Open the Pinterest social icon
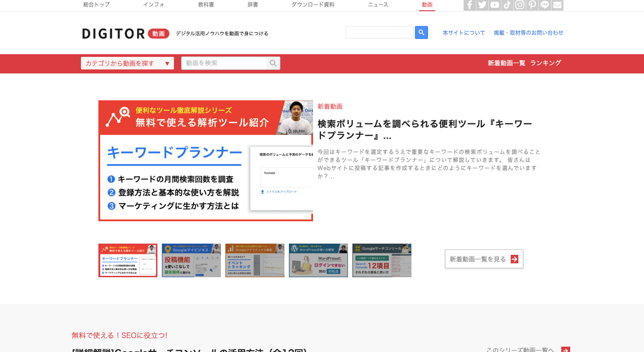The image size is (644, 352). (532, 5)
